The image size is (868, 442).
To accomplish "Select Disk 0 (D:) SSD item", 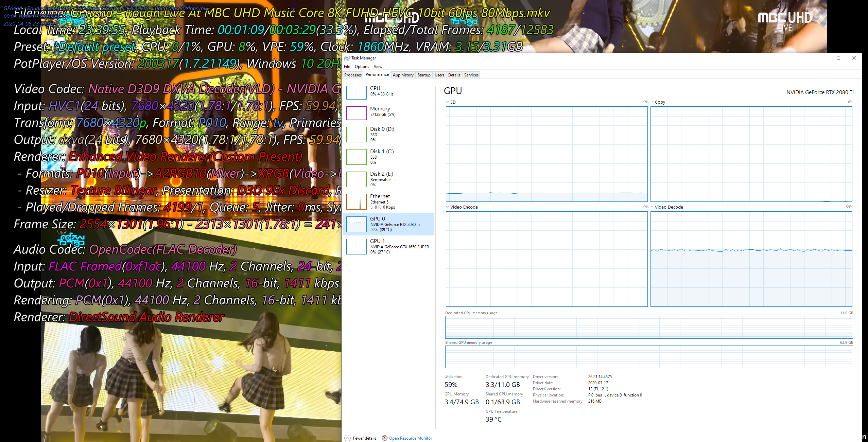I will click(389, 134).
